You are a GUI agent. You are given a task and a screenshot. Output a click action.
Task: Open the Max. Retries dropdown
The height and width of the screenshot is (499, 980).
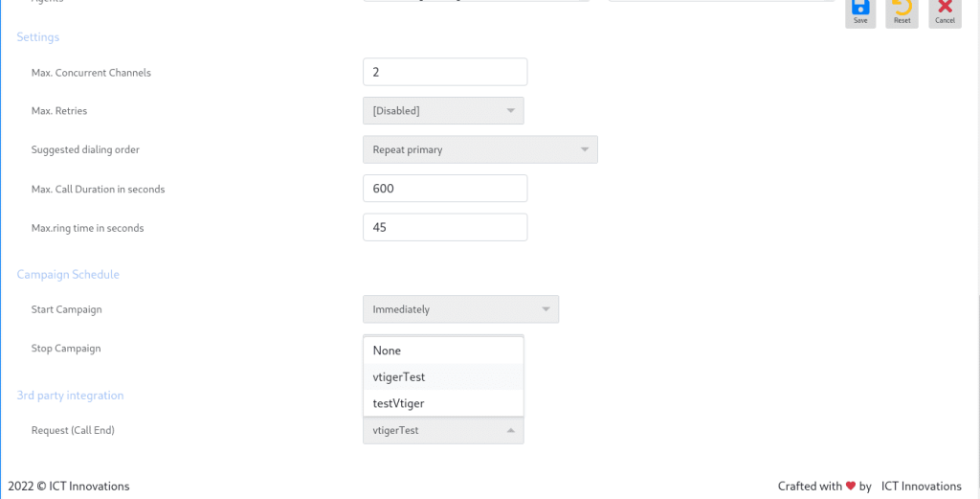443,111
